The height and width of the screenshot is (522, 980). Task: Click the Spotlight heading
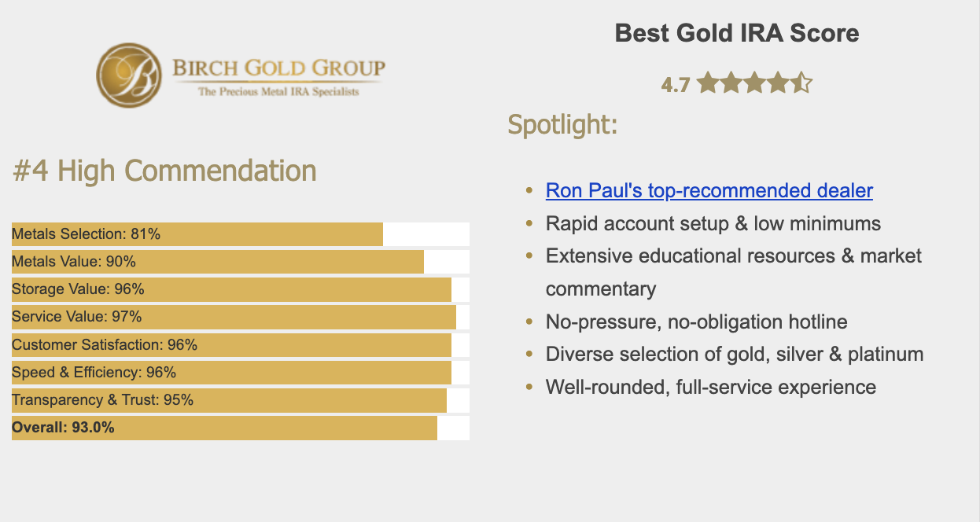[x=562, y=125]
